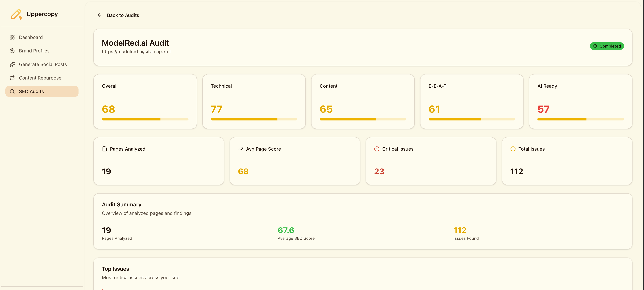Click the green Completed status badge
Image resolution: width=644 pixels, height=290 pixels.
tap(606, 46)
